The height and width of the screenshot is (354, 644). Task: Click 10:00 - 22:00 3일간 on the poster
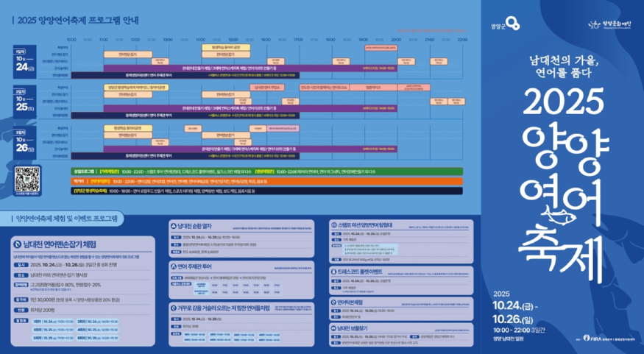519,330
